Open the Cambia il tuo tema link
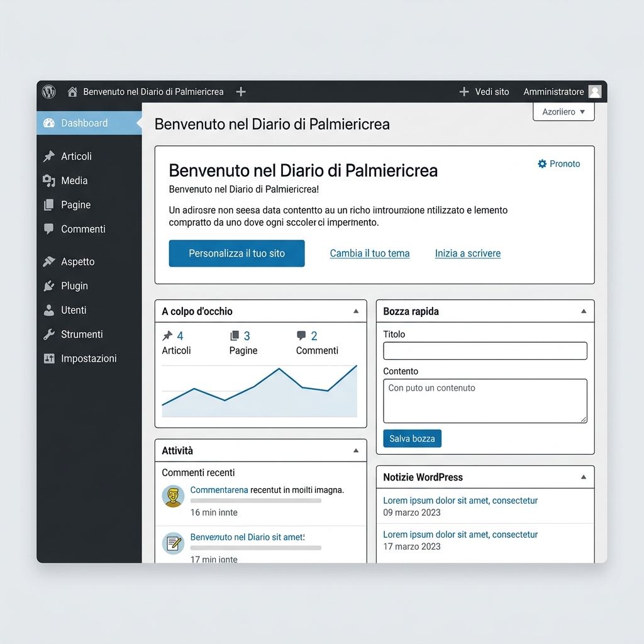Viewport: 644px width, 644px height. click(370, 253)
